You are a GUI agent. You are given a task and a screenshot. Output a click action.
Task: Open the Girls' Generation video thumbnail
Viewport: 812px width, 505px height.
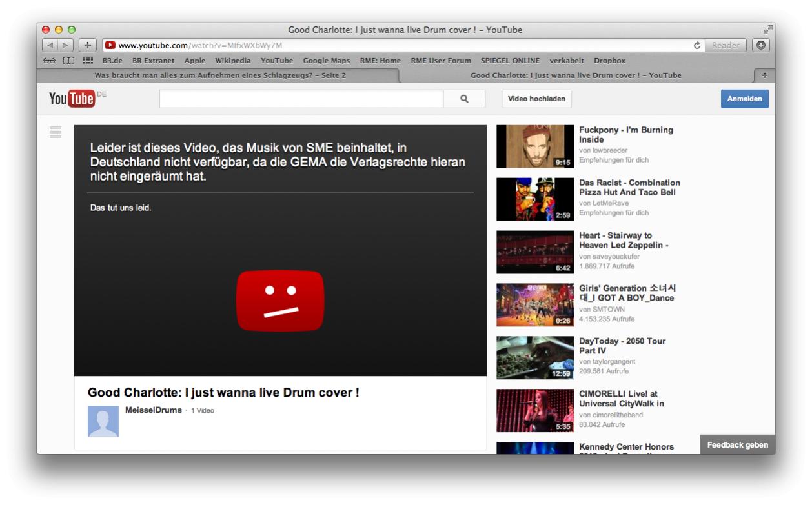(x=535, y=305)
